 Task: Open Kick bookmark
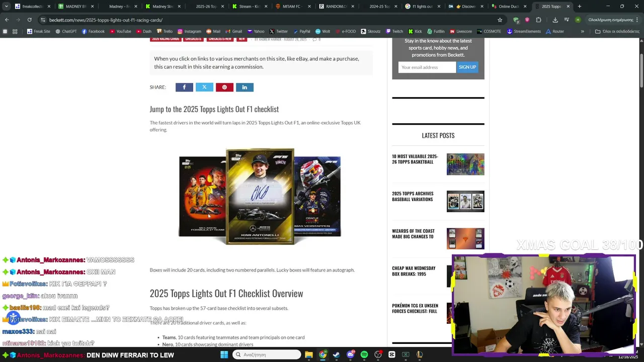click(x=415, y=31)
